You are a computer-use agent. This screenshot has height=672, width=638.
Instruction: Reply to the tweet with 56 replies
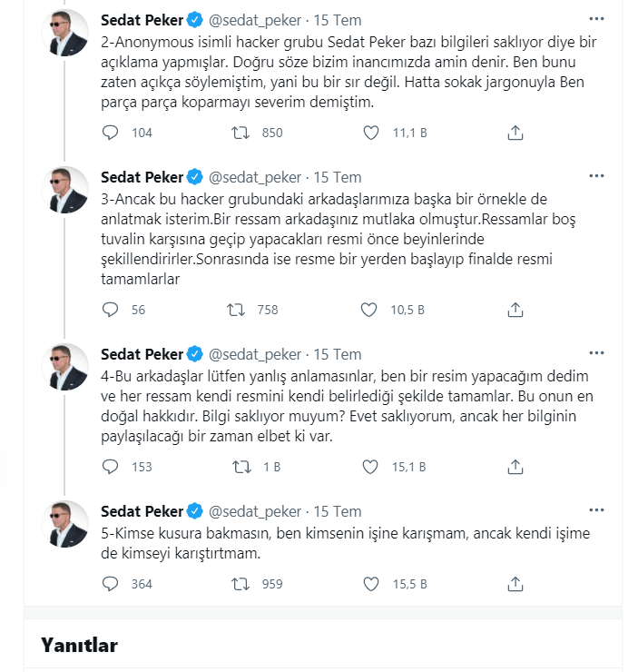point(111,310)
